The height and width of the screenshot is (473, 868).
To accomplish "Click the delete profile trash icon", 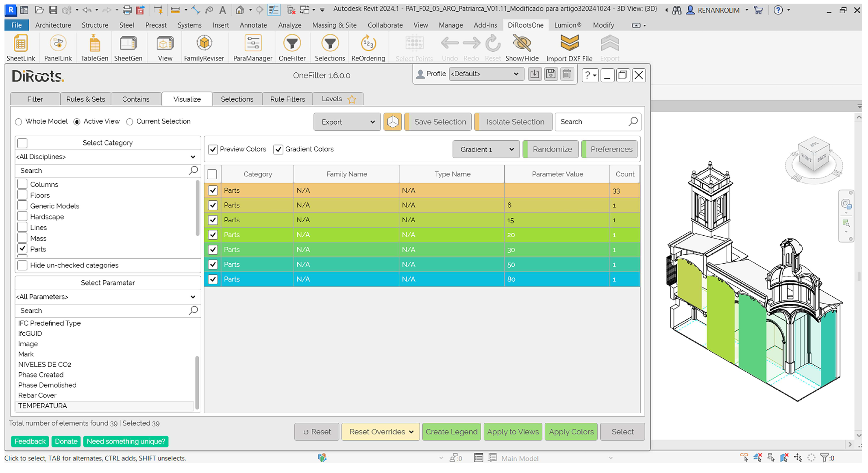I will pyautogui.click(x=567, y=74).
